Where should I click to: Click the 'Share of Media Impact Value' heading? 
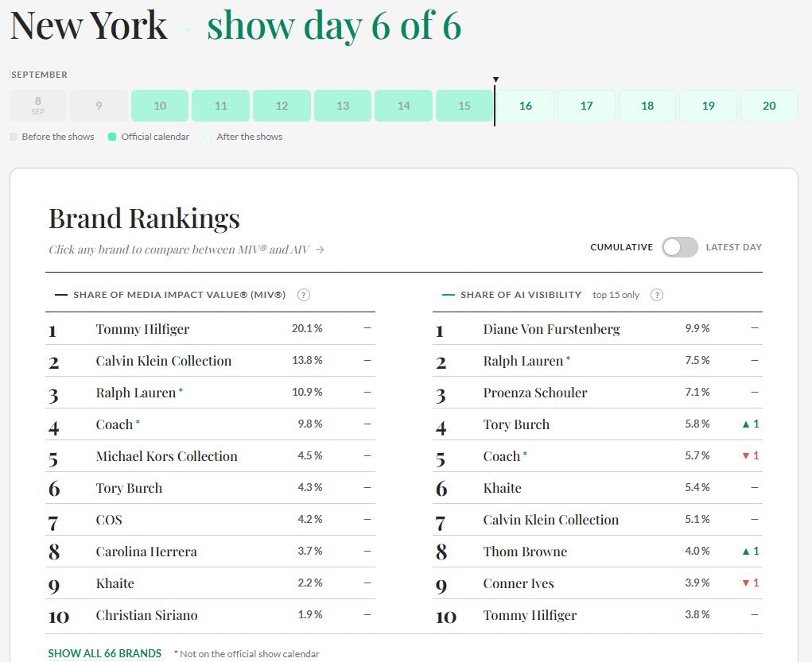[179, 295]
